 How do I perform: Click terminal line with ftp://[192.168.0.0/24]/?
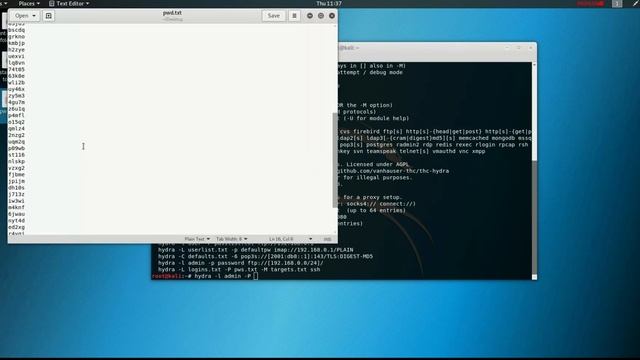pyautogui.click(x=240, y=263)
